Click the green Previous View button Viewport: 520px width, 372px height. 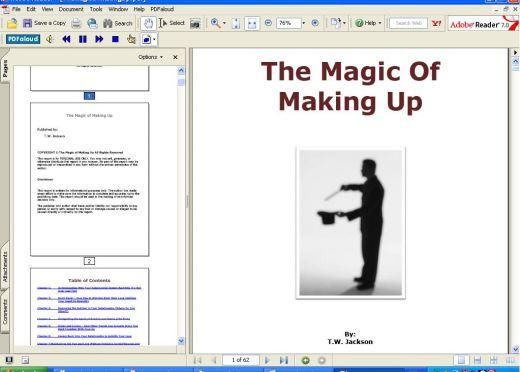[x=305, y=360]
